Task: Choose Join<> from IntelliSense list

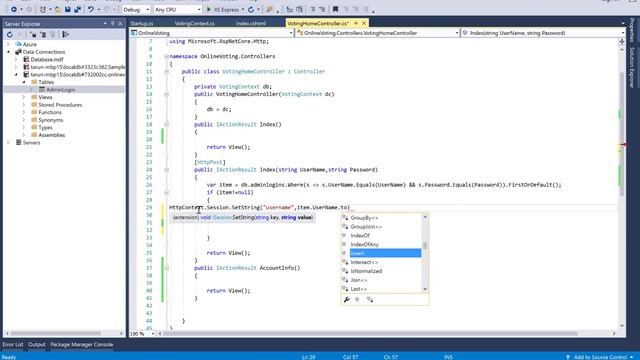Action: 359,280
